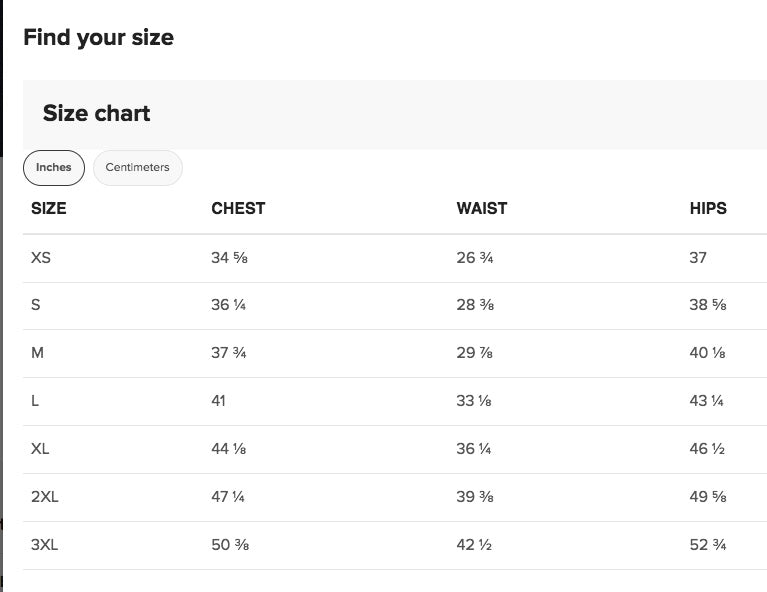This screenshot has height=592, width=767.
Task: Click the waist value 42 ½ for 3XL
Action: click(x=473, y=545)
